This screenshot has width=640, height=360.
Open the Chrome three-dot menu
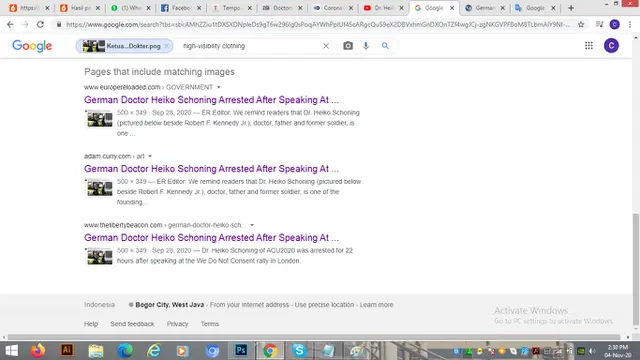630,24
